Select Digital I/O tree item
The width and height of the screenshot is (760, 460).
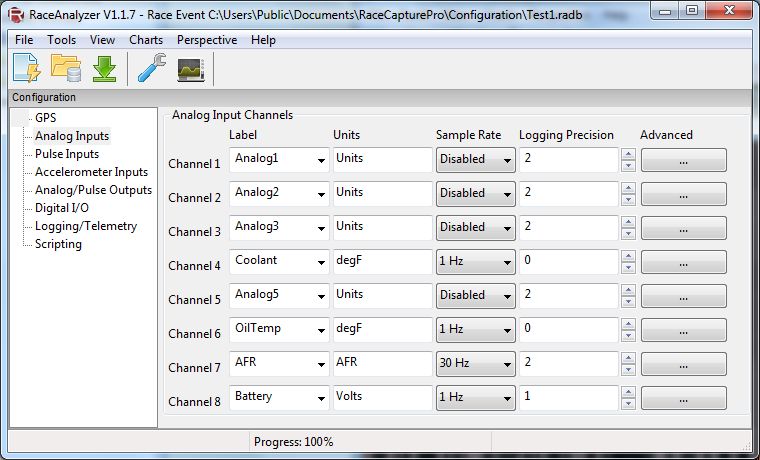(x=62, y=208)
